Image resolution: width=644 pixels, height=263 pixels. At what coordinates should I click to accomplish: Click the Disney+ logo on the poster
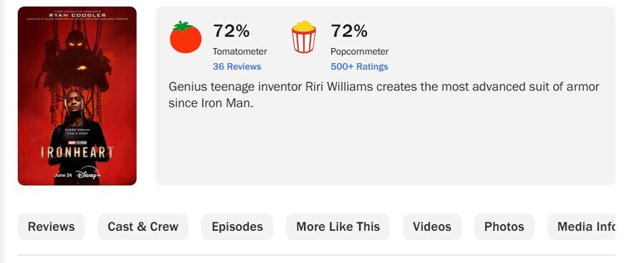click(89, 175)
